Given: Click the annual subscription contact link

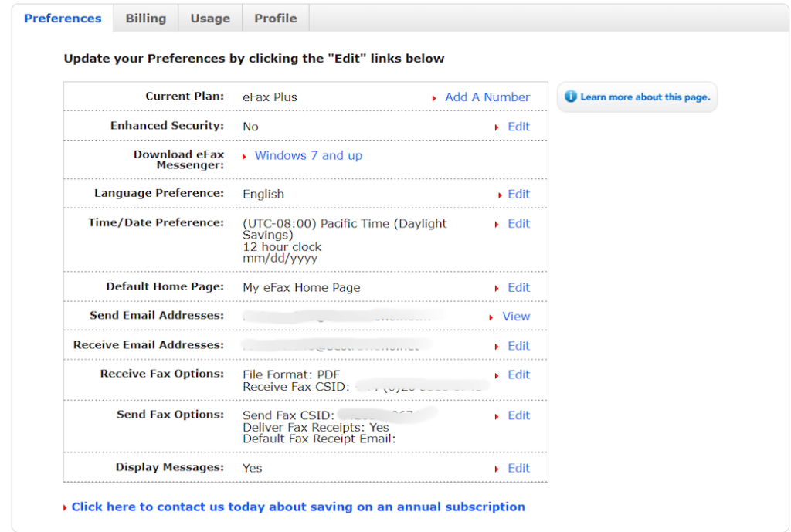Looking at the screenshot, I should point(297,507).
